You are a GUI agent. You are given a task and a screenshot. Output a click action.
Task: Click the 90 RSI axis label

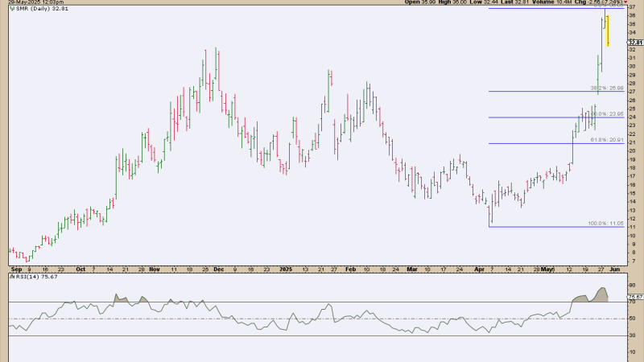tap(632, 286)
